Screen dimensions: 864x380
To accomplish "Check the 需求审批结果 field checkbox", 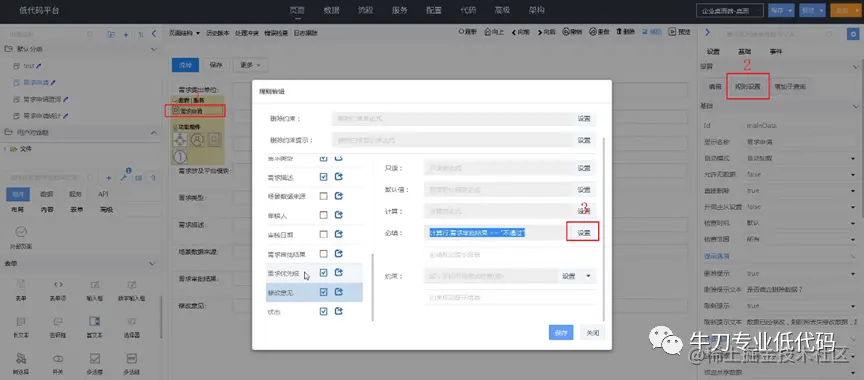I will [323, 253].
